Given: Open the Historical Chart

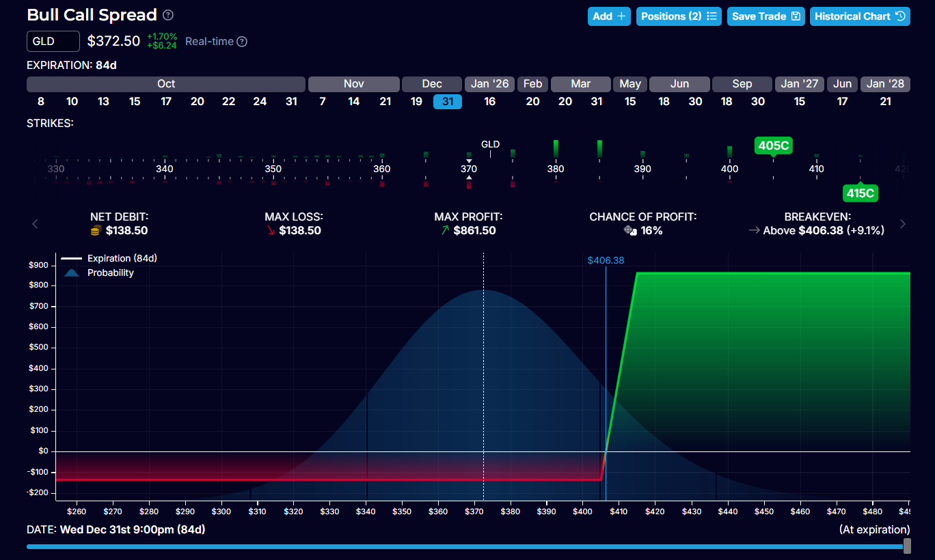Looking at the screenshot, I should pyautogui.click(x=859, y=16).
